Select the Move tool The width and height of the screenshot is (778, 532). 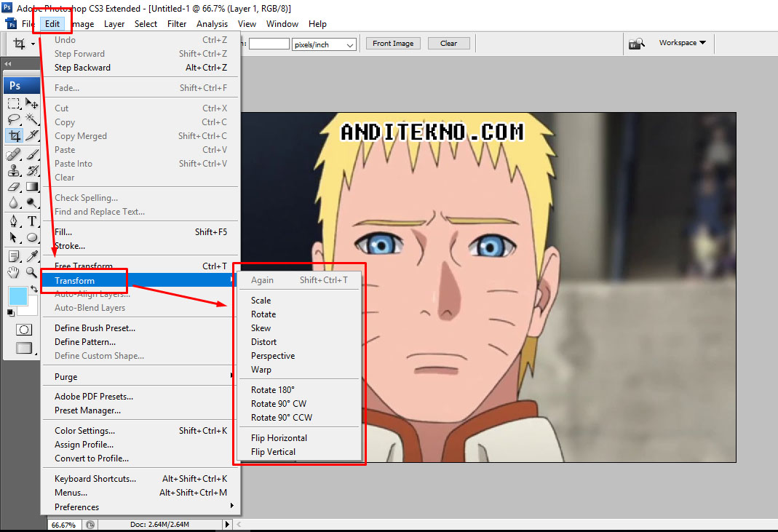point(32,103)
